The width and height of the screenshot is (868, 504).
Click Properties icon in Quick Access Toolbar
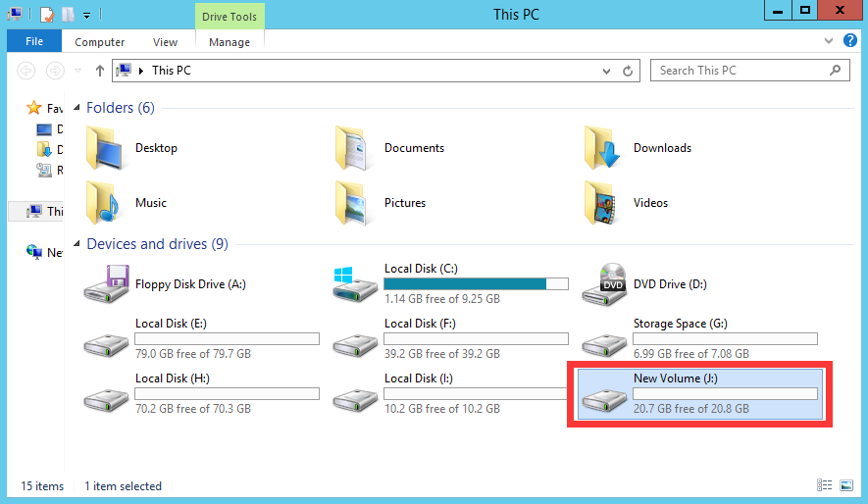48,15
